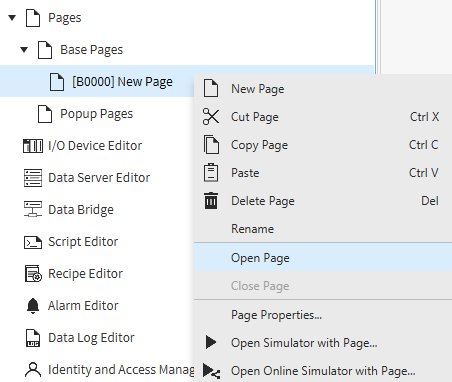Click the Data Bridge network icon

pyautogui.click(x=33, y=209)
